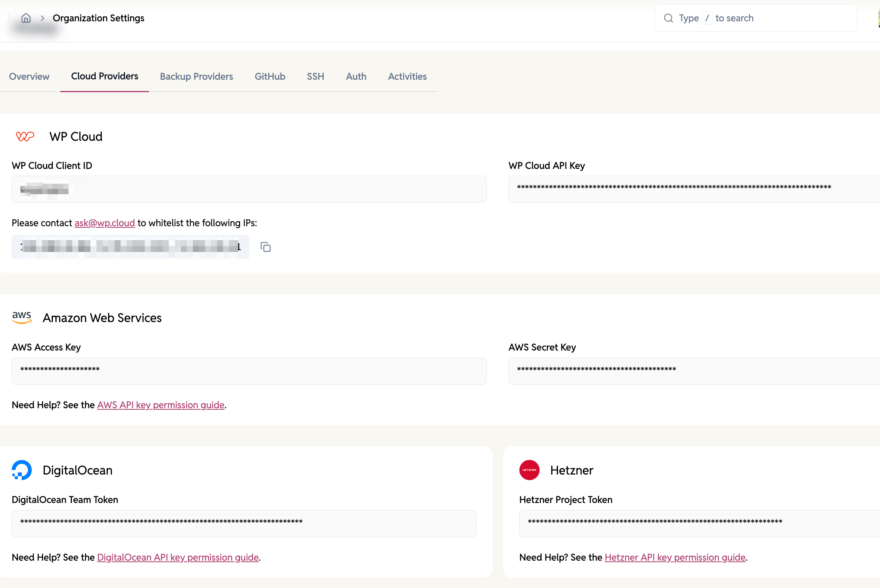This screenshot has width=880, height=588.
Task: Click the home breadcrumb icon
Action: coord(26,18)
